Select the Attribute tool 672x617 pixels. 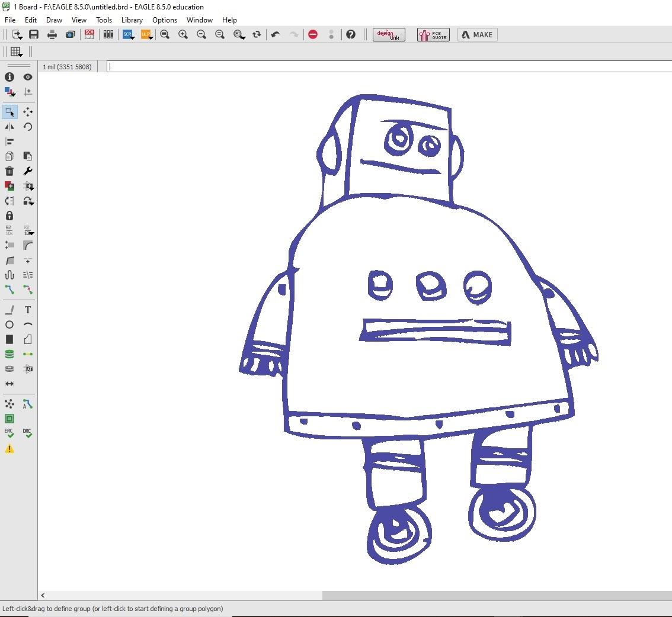[28, 369]
